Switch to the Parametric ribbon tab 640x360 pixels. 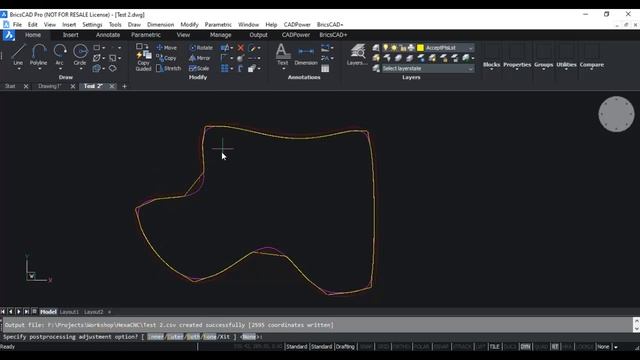146,35
